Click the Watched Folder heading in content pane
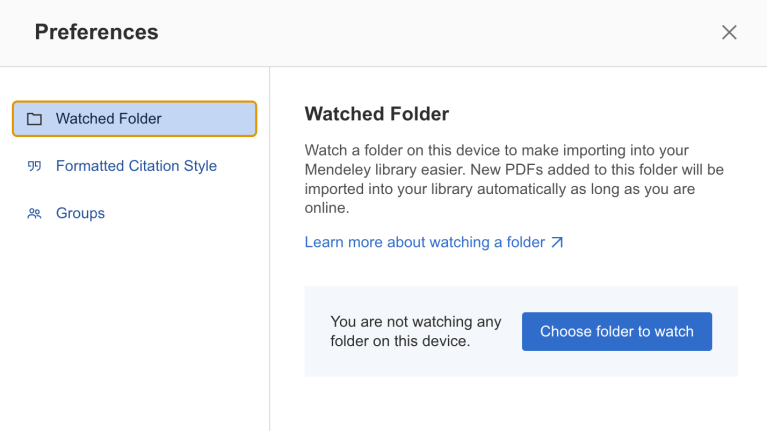Screen dimensions: 767x431 coord(376,114)
